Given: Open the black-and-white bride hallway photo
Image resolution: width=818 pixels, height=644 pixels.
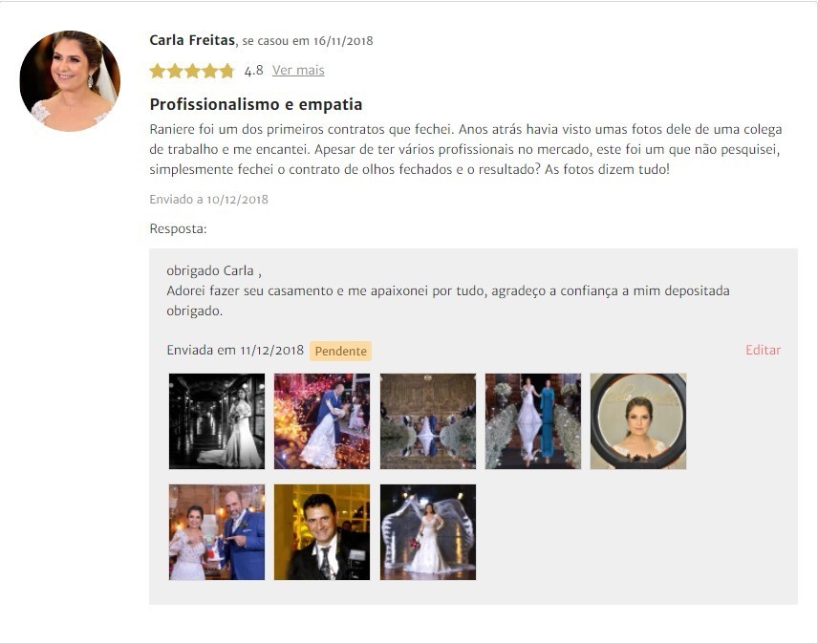Looking at the screenshot, I should pos(217,421).
